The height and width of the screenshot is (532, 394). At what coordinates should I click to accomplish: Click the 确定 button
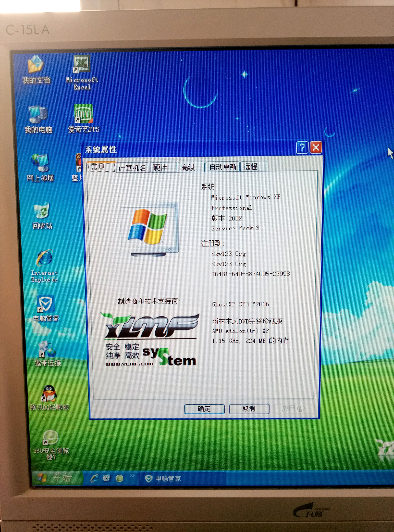point(204,409)
